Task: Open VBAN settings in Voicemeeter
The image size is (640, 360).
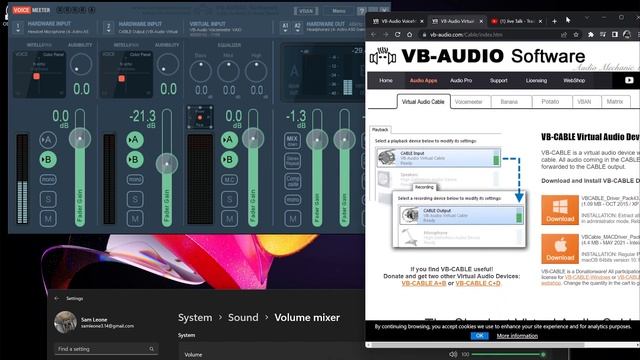Action: (306, 11)
